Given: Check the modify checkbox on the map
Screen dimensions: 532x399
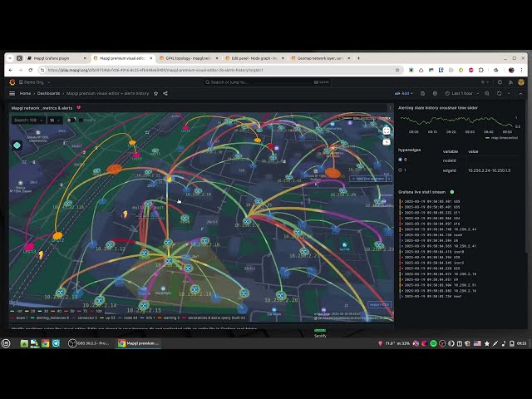Looking at the screenshot, I should point(81,120).
